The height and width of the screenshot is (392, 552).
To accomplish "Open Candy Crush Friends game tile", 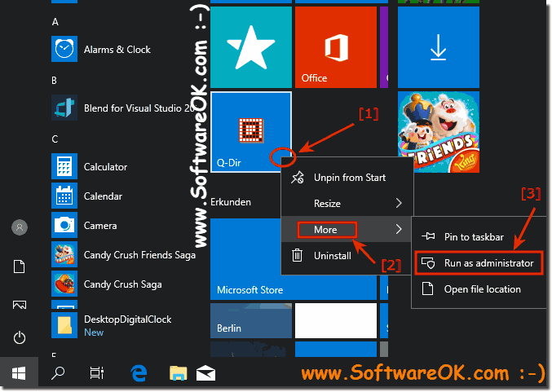I will tap(439, 132).
